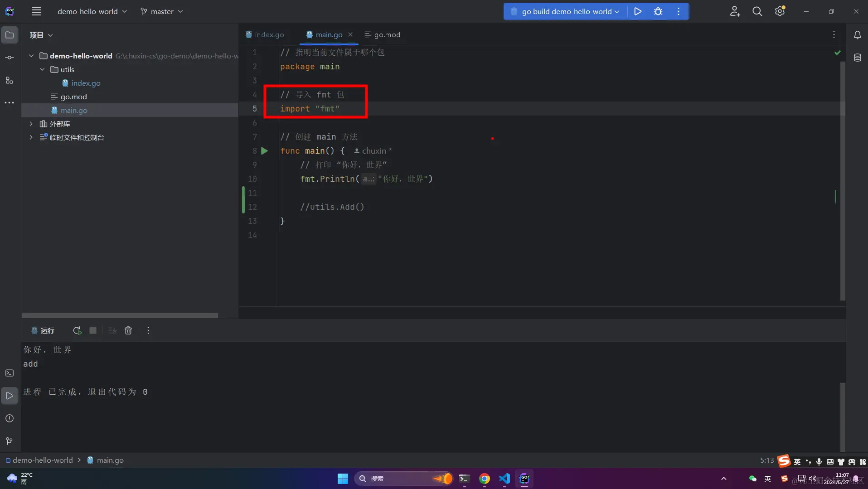This screenshot has width=868, height=489.
Task: Open terminal app from the taskbar
Action: coord(464,479)
